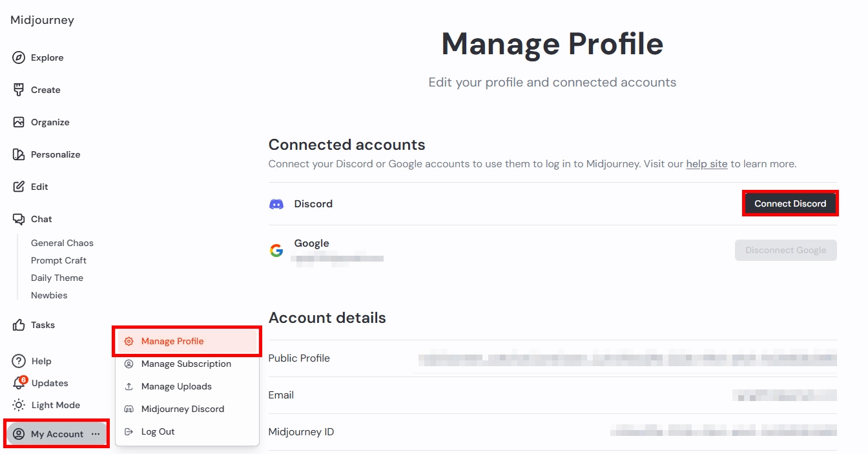Click the Connect Discord button
The image size is (868, 454).
(x=790, y=203)
